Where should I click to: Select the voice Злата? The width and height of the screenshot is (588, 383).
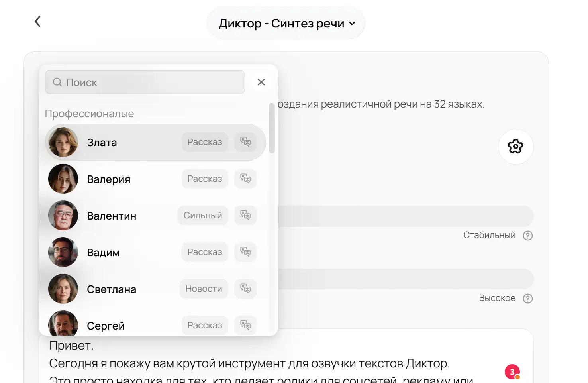click(x=155, y=143)
